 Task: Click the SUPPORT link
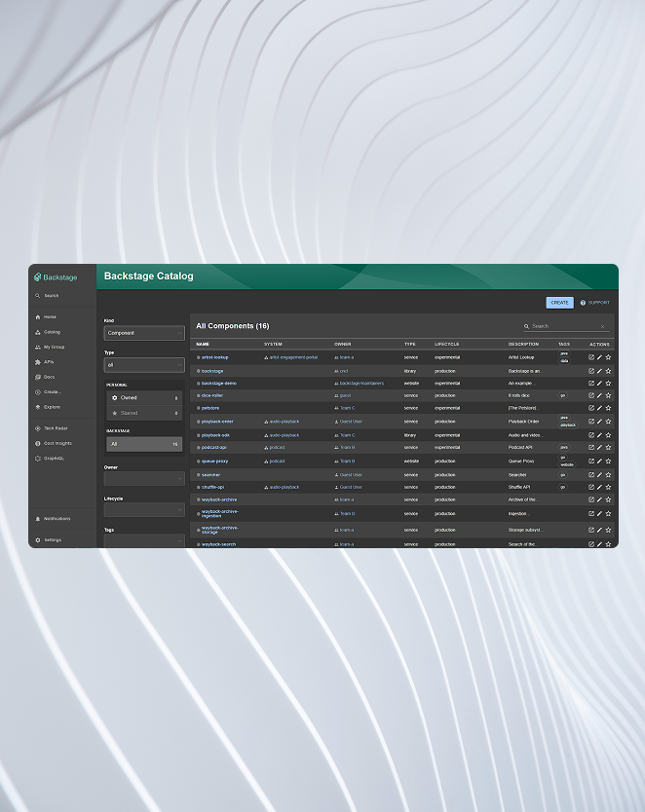coord(594,303)
